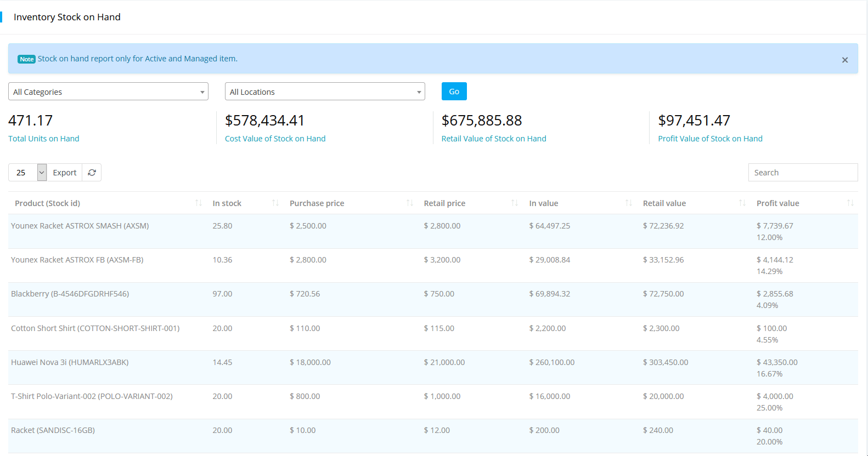Image resolution: width=868 pixels, height=456 pixels.
Task: Expand the 25 rows per page selector
Action: pyautogui.click(x=42, y=173)
